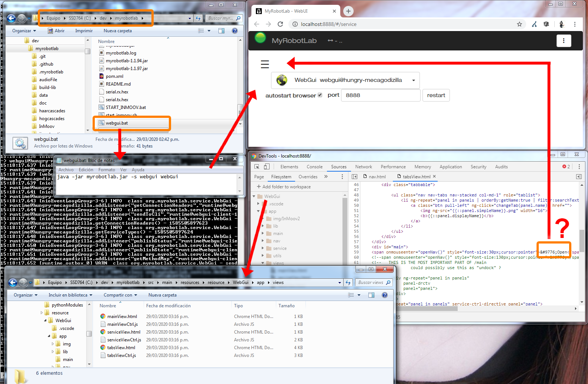This screenshot has width=588, height=384.
Task: Click the restart button
Action: pyautogui.click(x=436, y=95)
